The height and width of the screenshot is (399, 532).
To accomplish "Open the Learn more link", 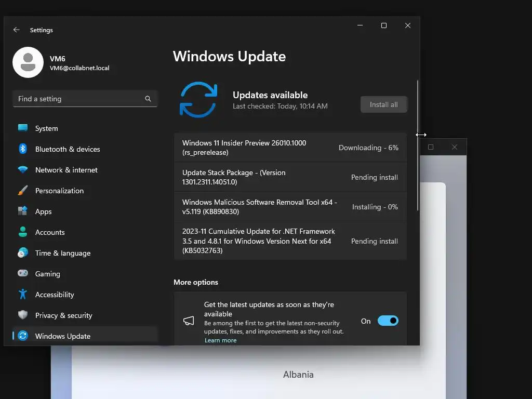I will click(x=220, y=340).
